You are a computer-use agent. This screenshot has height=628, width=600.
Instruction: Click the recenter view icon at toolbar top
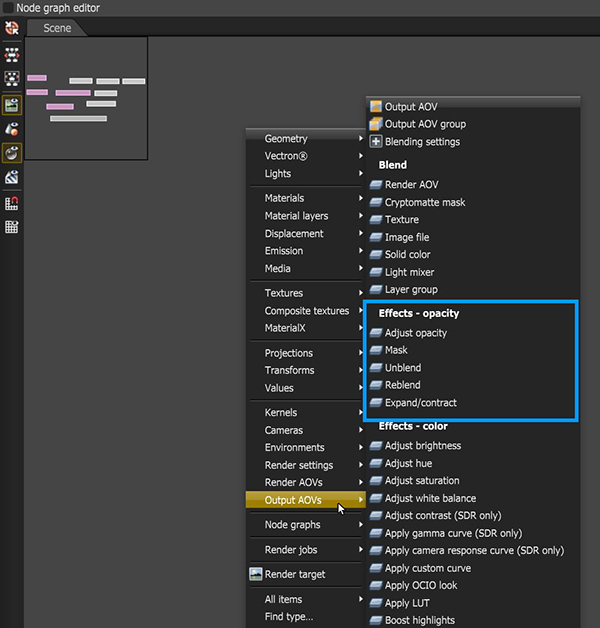pyautogui.click(x=12, y=28)
